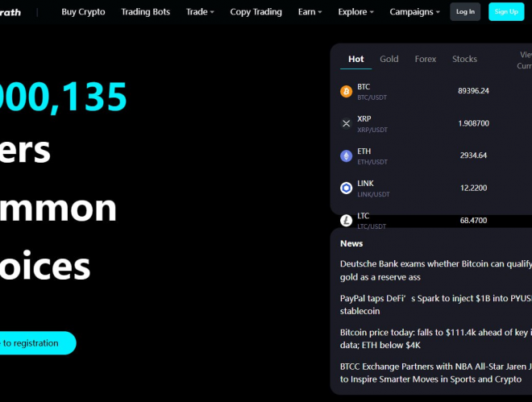The width and height of the screenshot is (532, 402).
Task: Switch to the Forex tab
Action: pos(425,59)
